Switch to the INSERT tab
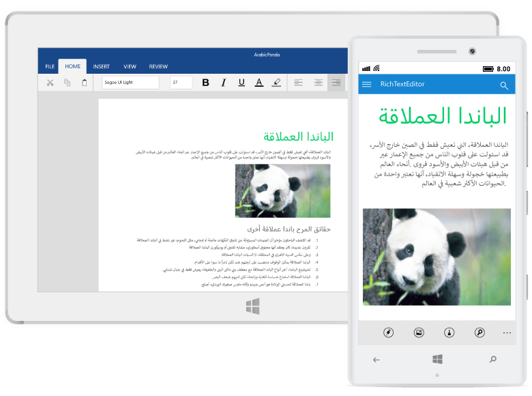Viewport: 532px width, 396px height. coord(102,66)
